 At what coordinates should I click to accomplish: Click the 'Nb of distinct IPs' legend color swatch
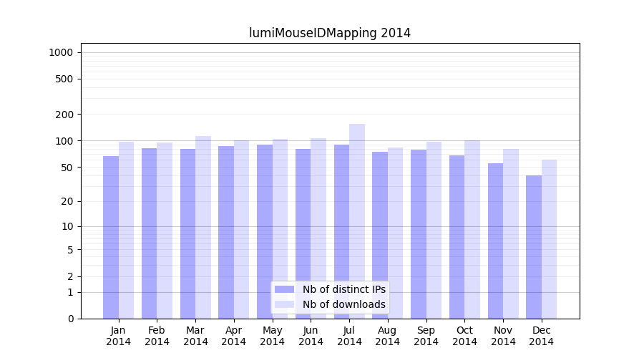click(x=284, y=289)
